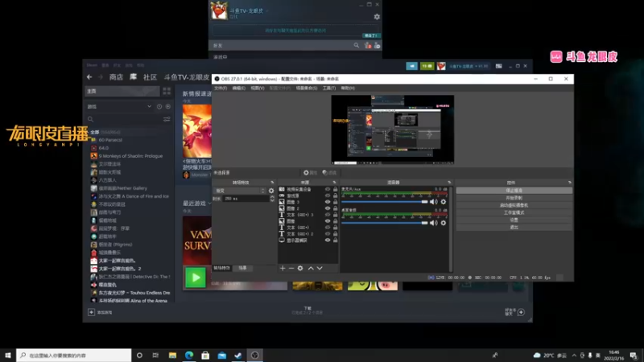Toggle visibility of 视频采集设备 source
The image size is (644, 362).
click(x=328, y=190)
